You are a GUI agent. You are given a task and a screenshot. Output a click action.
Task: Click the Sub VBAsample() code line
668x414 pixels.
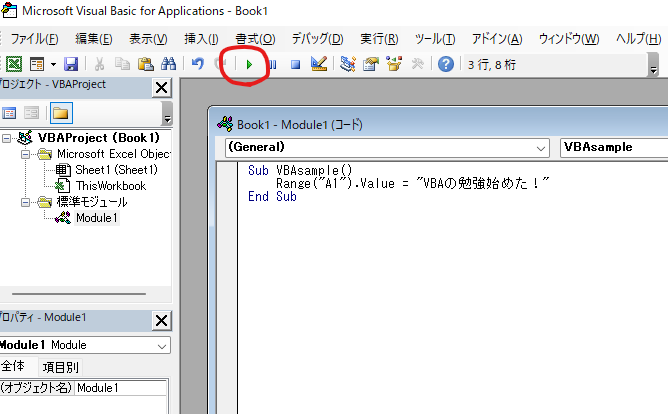[x=300, y=170]
